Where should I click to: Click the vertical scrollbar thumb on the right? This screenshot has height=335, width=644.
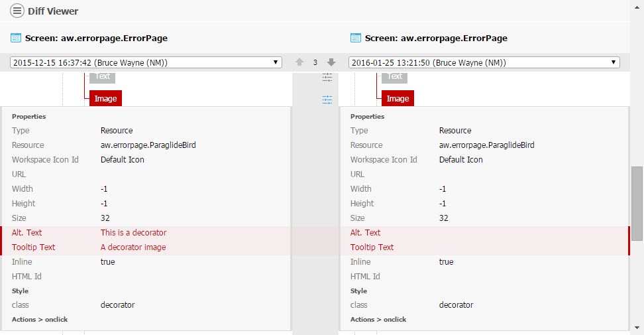click(x=637, y=202)
